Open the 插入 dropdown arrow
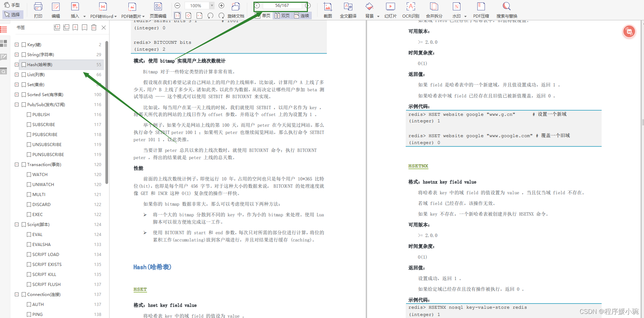This screenshot has height=318, width=644. pyautogui.click(x=84, y=17)
